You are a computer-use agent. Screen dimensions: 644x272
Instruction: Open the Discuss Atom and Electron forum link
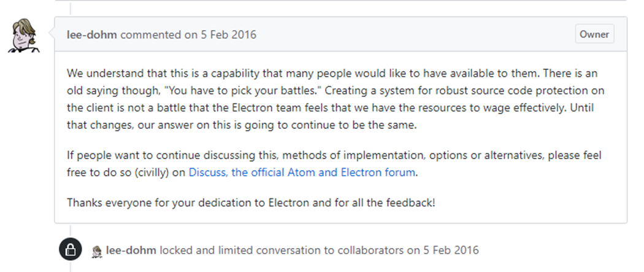302,173
